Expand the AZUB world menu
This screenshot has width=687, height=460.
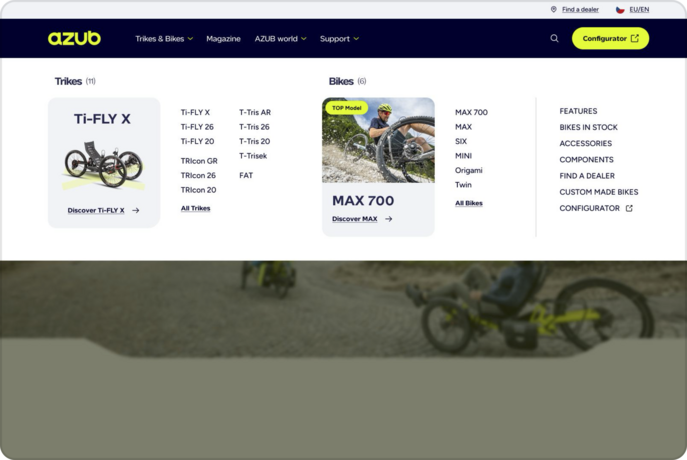[x=280, y=39]
